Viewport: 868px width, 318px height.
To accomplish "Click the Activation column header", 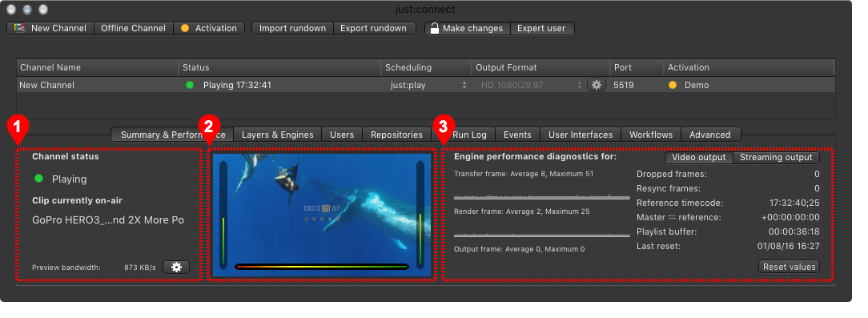I will [x=749, y=67].
